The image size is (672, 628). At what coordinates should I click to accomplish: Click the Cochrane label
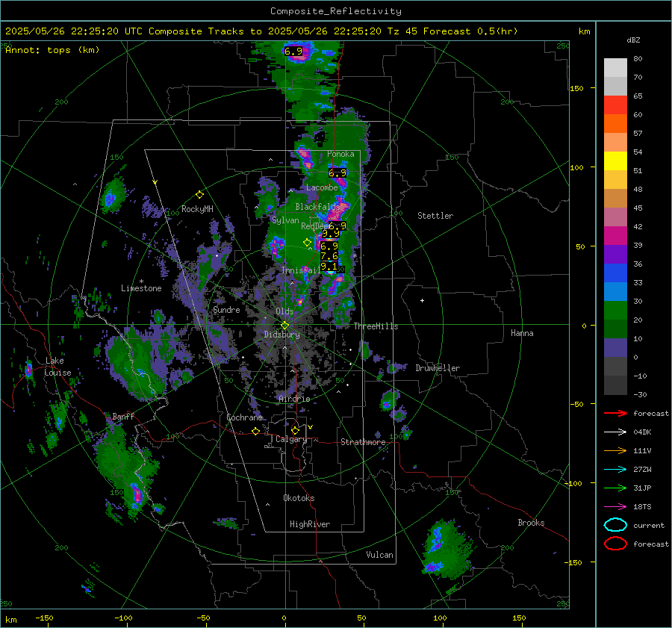[244, 417]
